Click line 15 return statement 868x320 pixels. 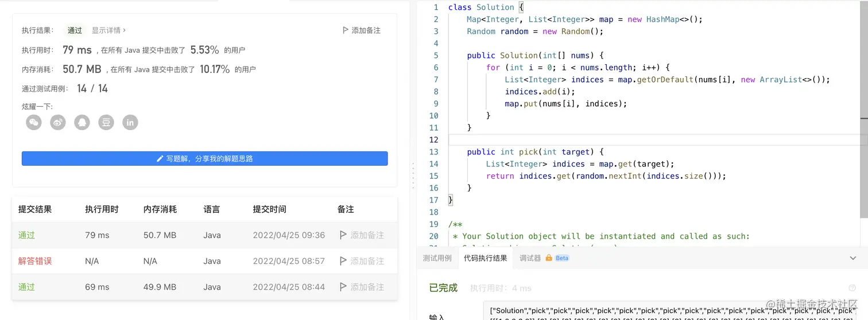tap(606, 176)
